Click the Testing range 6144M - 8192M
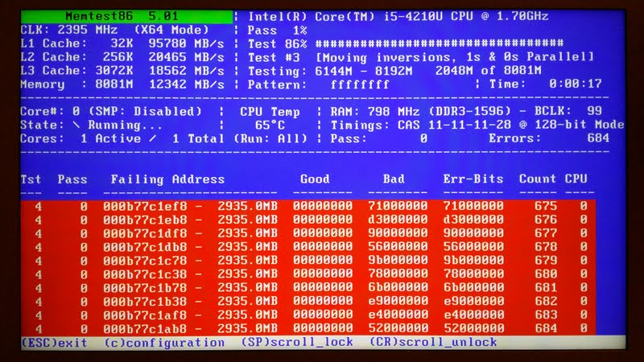Screen dimensions: 644x362 point(364,71)
